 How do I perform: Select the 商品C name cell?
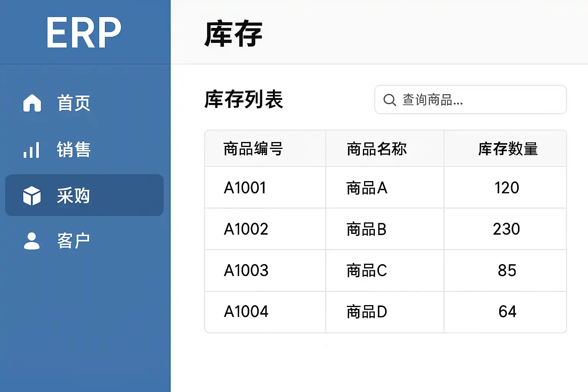click(x=366, y=271)
